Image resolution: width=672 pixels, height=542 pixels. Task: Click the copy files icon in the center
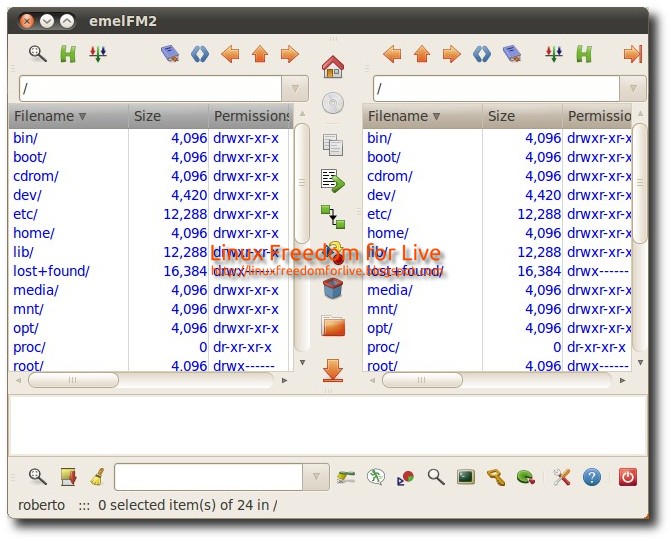click(x=333, y=144)
